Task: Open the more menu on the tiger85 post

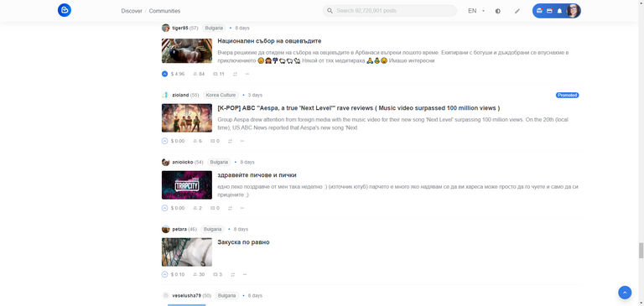Action: [x=247, y=74]
